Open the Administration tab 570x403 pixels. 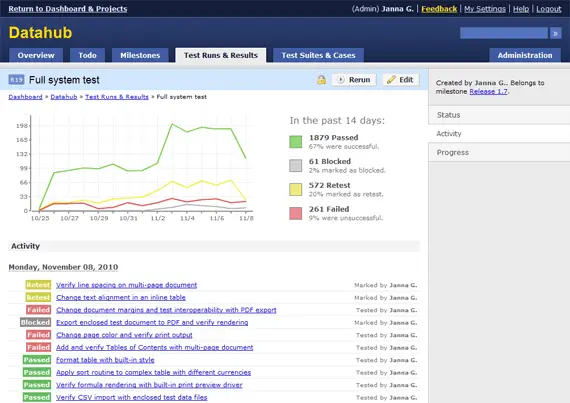tap(525, 55)
